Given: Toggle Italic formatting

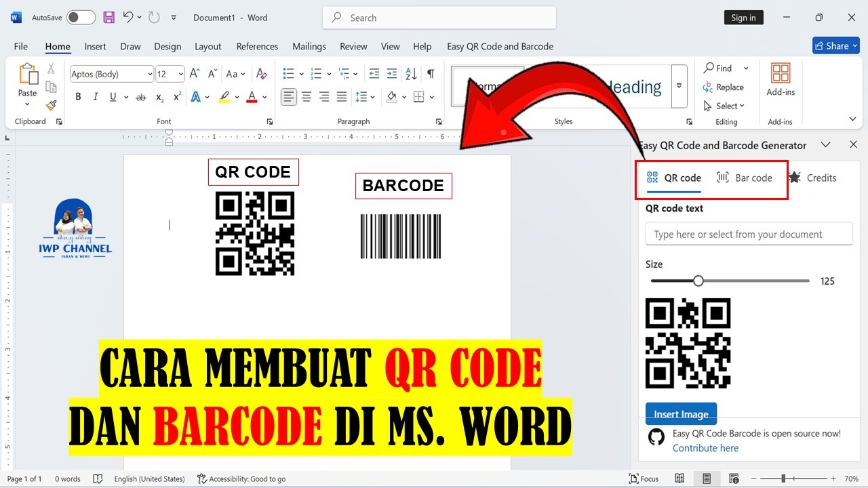Looking at the screenshot, I should pos(96,97).
